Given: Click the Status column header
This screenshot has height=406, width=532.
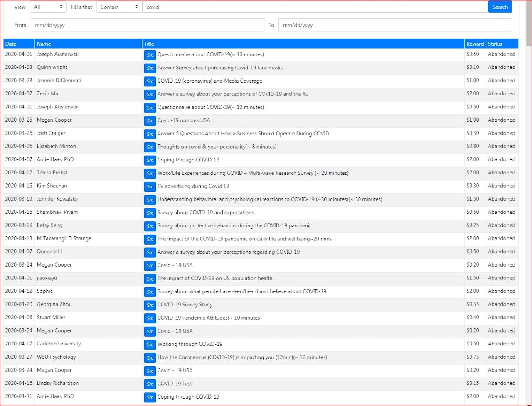Looking at the screenshot, I should (495, 44).
